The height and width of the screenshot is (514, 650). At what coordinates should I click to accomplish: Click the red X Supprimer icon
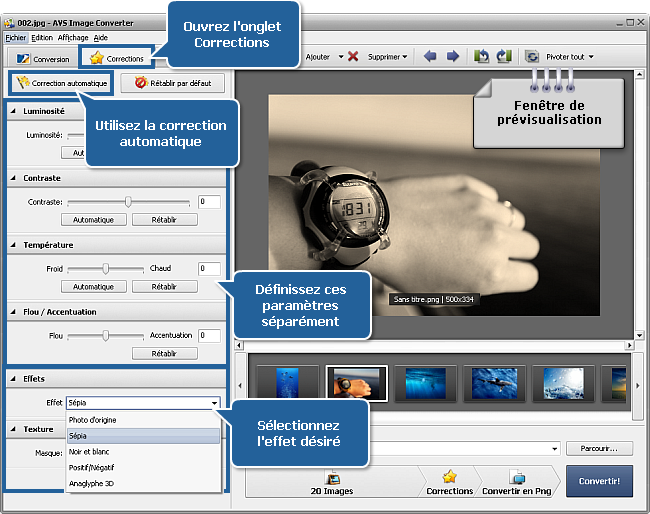tap(353, 57)
